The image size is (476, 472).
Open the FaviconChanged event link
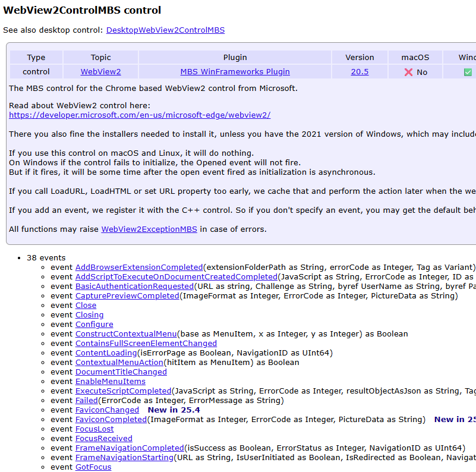coord(107,410)
